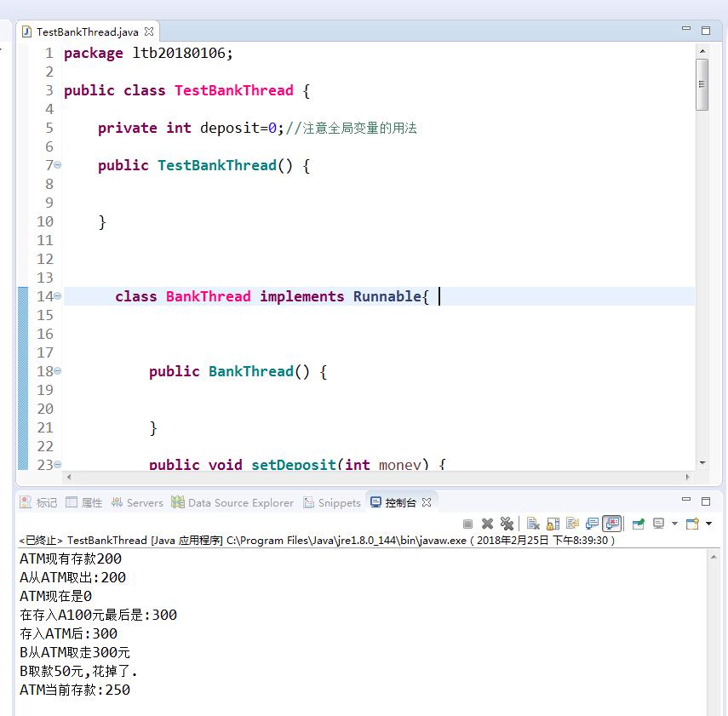728x716 pixels.
Task: Click console line 'A从ATM取出:200'
Action: coord(73,577)
